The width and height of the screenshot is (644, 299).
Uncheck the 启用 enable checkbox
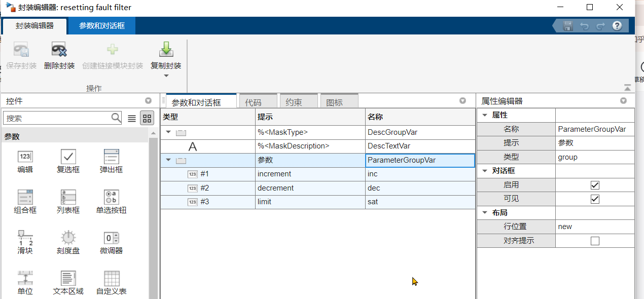coord(594,184)
